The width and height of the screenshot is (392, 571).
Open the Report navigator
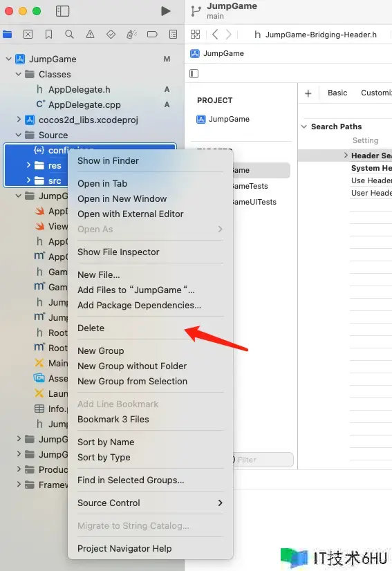click(x=173, y=35)
